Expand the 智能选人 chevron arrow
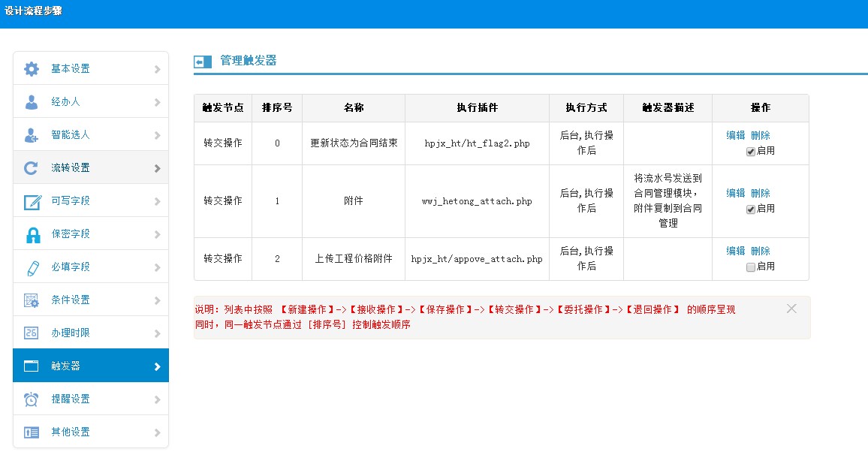This screenshot has height=461, width=868. click(x=157, y=136)
